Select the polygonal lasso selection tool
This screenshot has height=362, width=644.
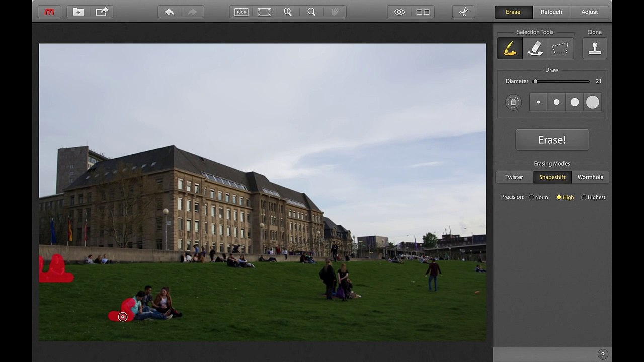[560, 48]
